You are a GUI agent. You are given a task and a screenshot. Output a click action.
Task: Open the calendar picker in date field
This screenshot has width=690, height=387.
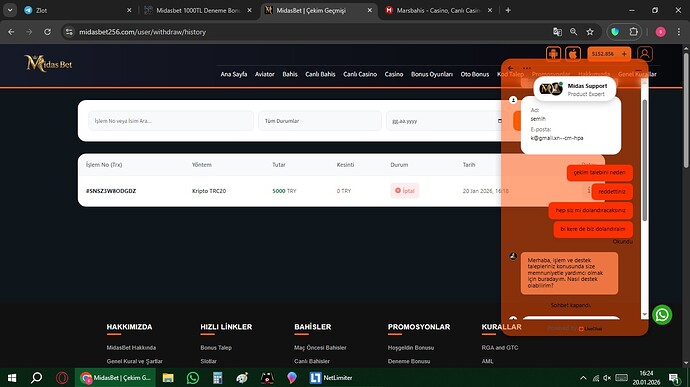[499, 121]
